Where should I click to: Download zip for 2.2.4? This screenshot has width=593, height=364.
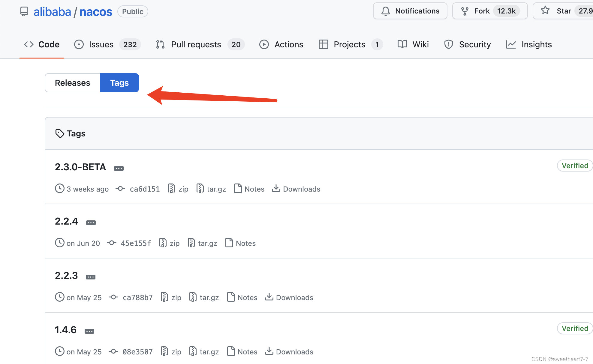(x=170, y=243)
